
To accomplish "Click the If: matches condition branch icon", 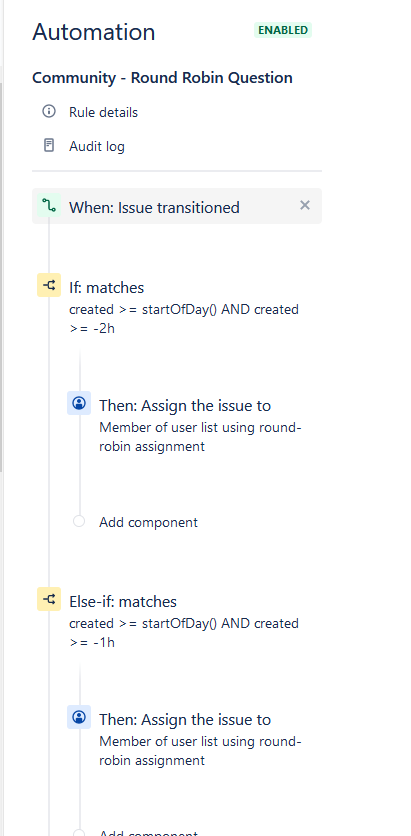I will [49, 285].
